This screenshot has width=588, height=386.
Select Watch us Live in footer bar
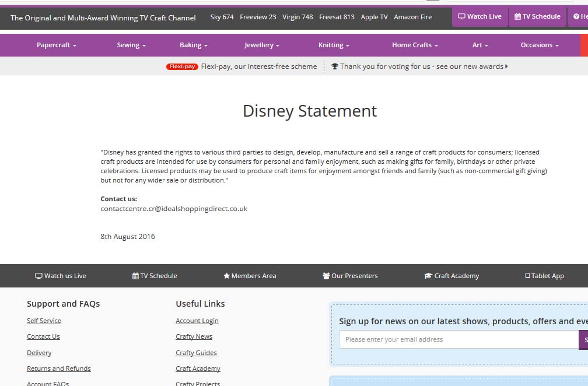pyautogui.click(x=61, y=276)
